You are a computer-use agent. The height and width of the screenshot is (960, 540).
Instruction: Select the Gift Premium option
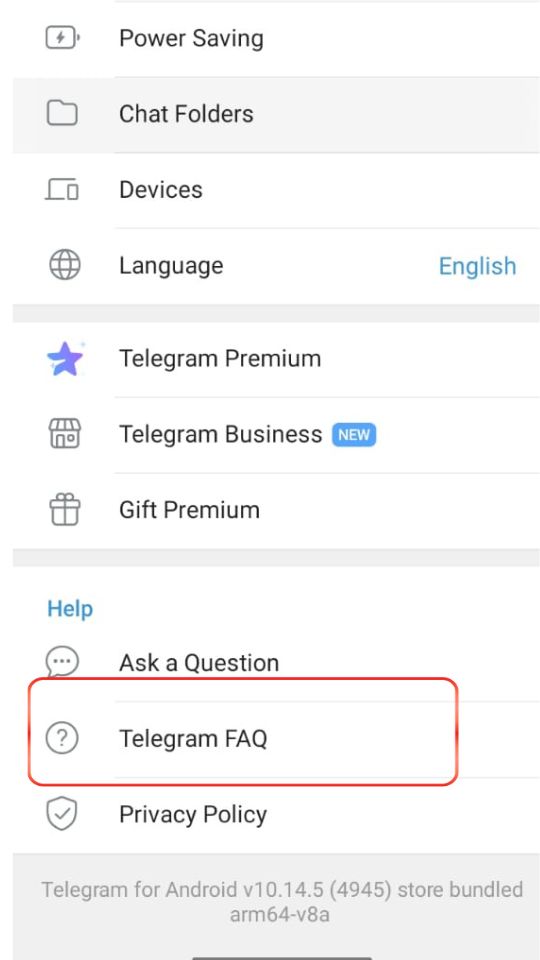pyautogui.click(x=276, y=511)
